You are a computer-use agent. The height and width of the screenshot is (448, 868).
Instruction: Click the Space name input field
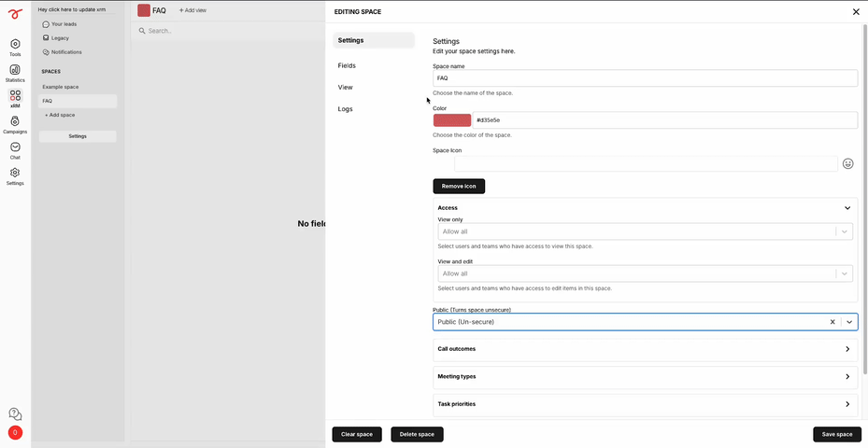(645, 78)
